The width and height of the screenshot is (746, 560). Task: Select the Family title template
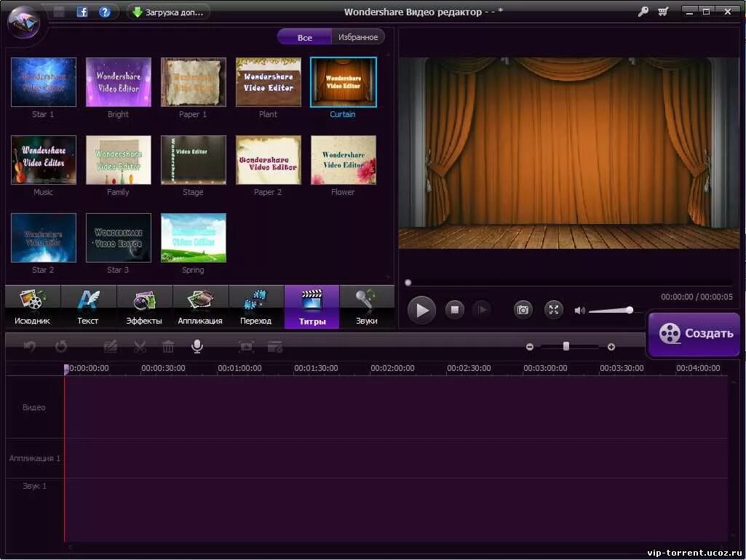coord(119,160)
